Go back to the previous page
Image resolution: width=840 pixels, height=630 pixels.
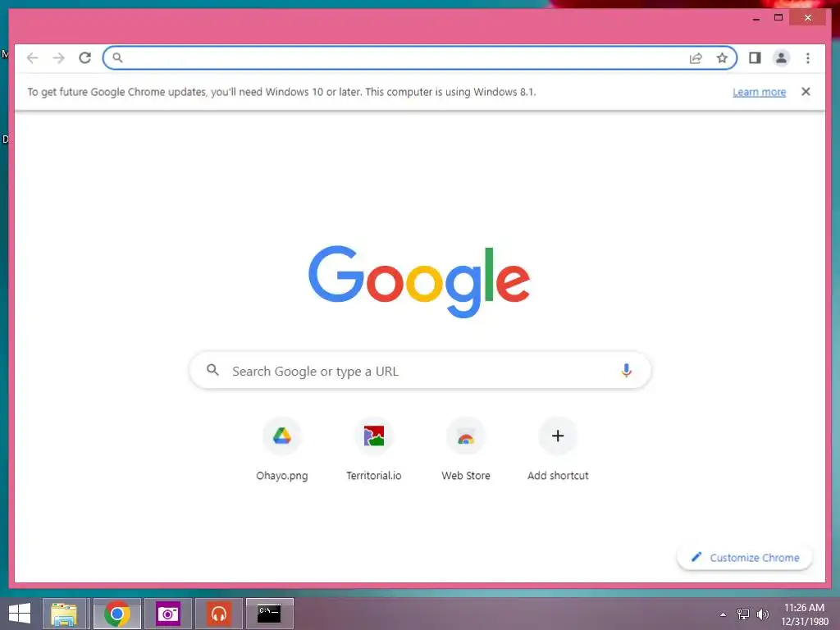(32, 58)
